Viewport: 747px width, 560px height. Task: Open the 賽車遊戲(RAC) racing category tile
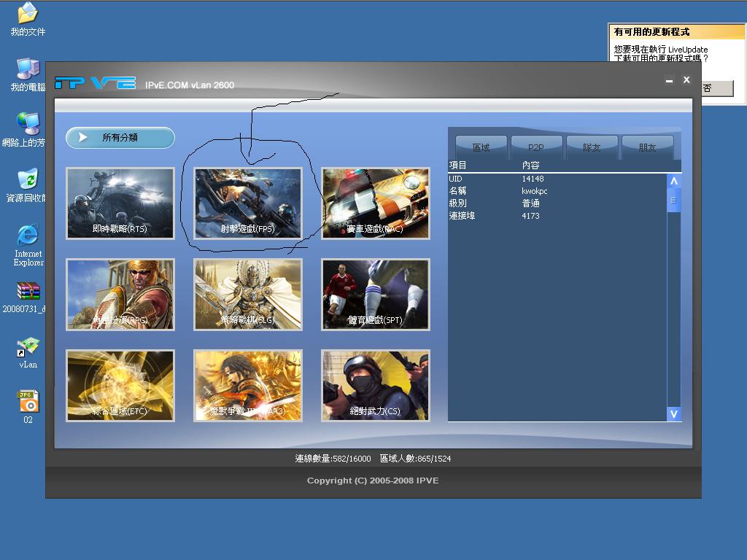[376, 203]
